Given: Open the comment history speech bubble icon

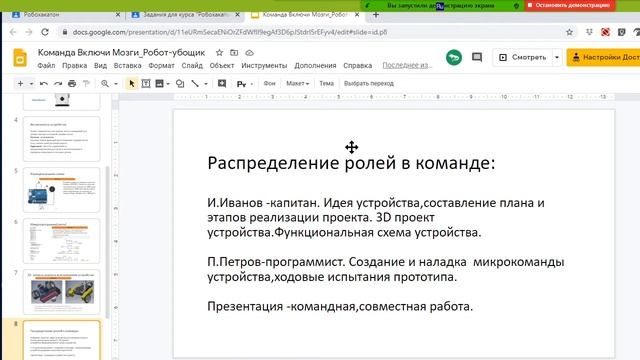Looking at the screenshot, I should [x=477, y=57].
